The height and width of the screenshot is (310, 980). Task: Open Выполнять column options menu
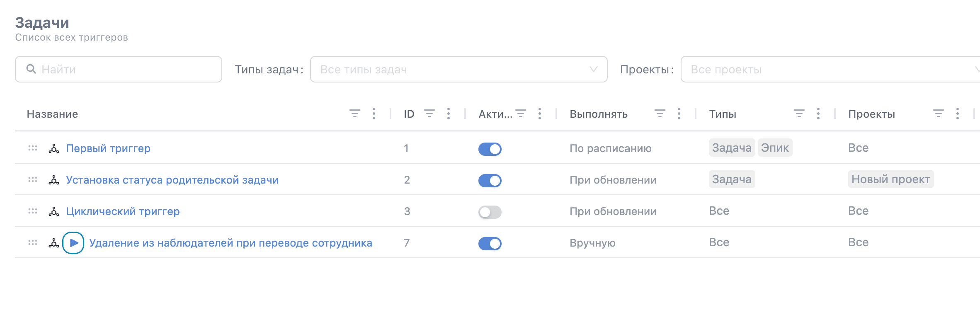(x=679, y=114)
